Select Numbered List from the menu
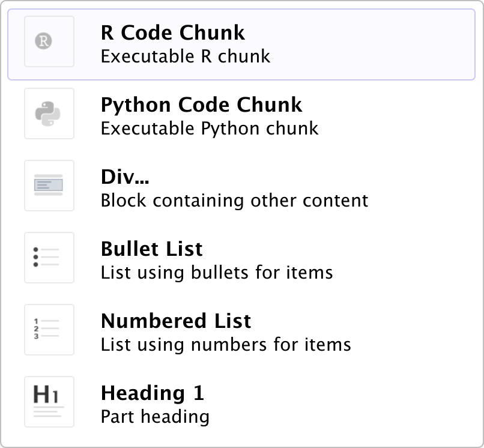 pos(175,321)
